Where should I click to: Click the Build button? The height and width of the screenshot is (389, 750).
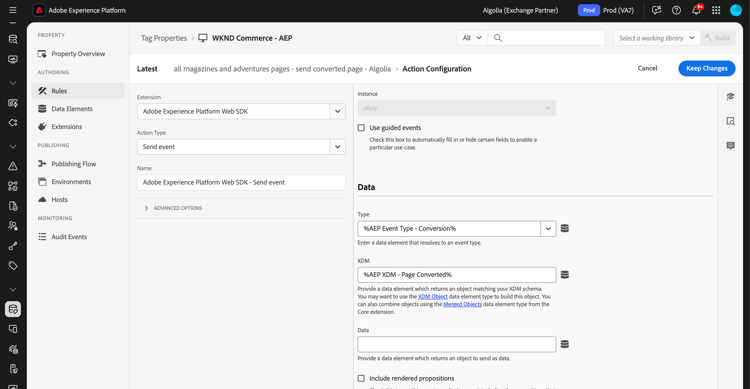click(x=718, y=38)
